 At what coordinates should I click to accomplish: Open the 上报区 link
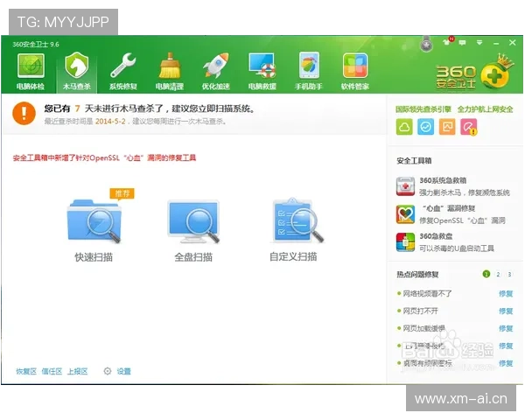coord(77,371)
